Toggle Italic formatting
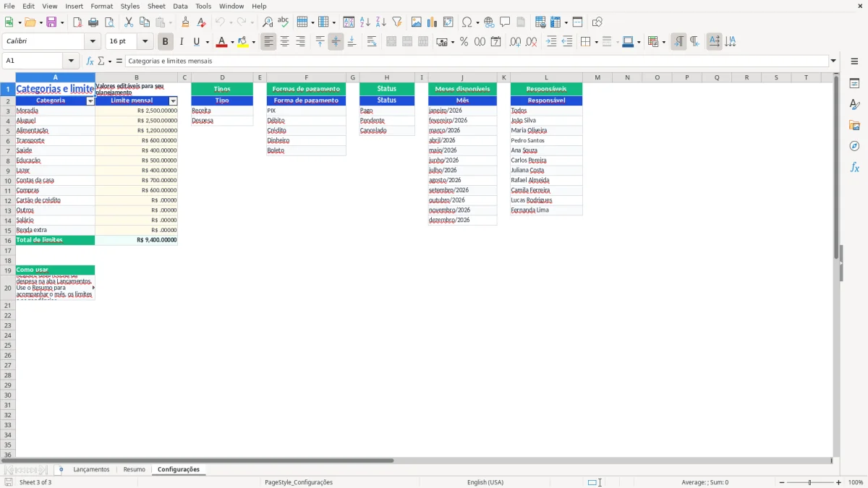 pos(181,42)
